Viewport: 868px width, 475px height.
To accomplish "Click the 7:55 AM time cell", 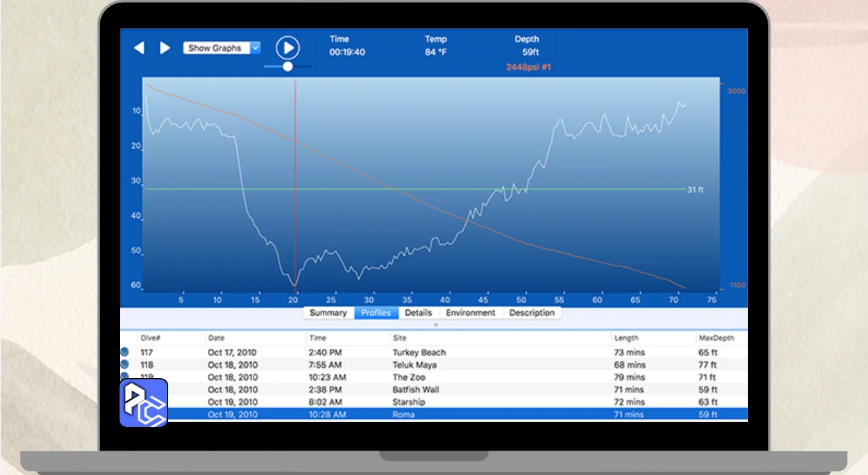I will (325, 364).
